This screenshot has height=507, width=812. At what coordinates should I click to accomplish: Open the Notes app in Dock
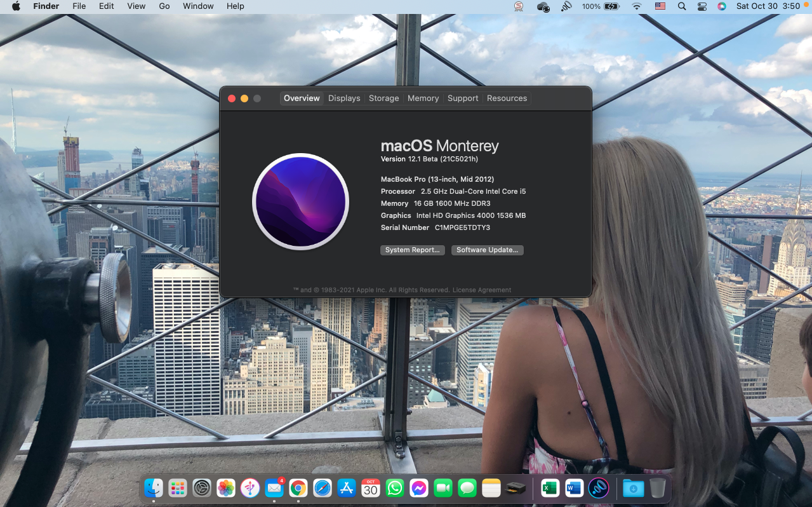(491, 488)
